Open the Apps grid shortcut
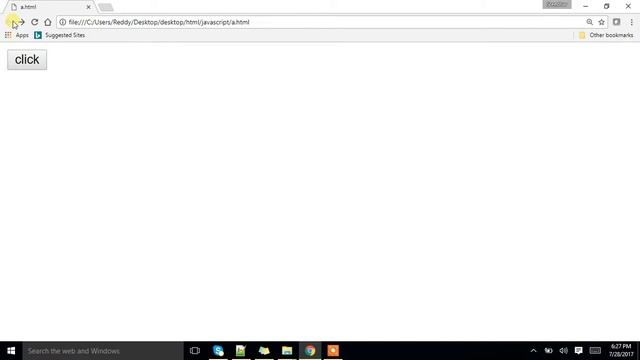640x360 pixels. 16,35
